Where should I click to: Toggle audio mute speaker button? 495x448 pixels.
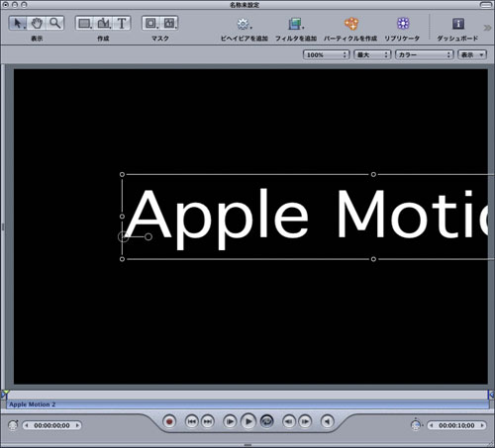click(328, 421)
